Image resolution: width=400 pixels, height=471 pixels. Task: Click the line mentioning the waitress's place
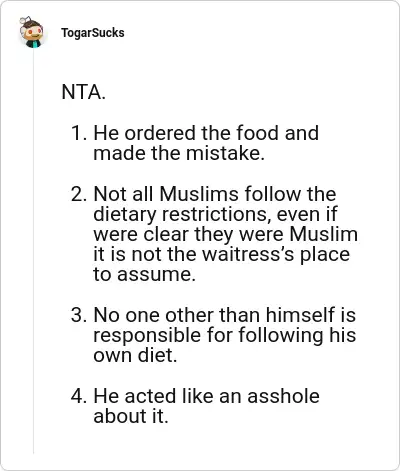click(x=222, y=254)
